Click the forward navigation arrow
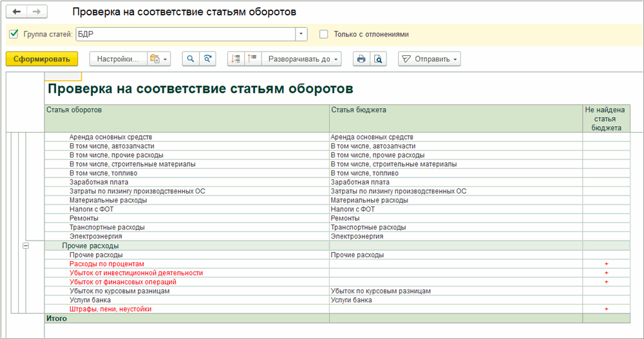Screen dimensions: 644x339 click(37, 12)
